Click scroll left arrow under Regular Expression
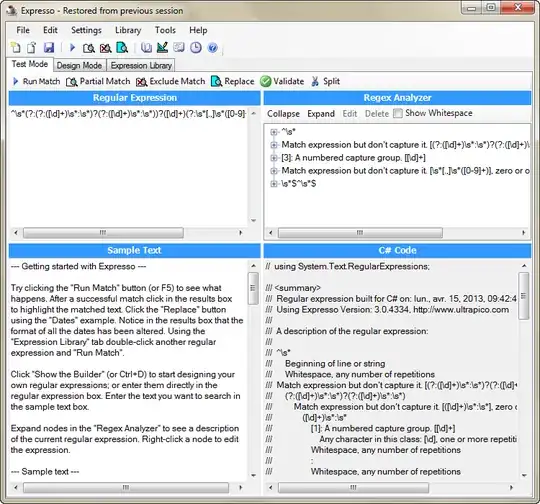Screen dimensions: 540x504 (16, 233)
